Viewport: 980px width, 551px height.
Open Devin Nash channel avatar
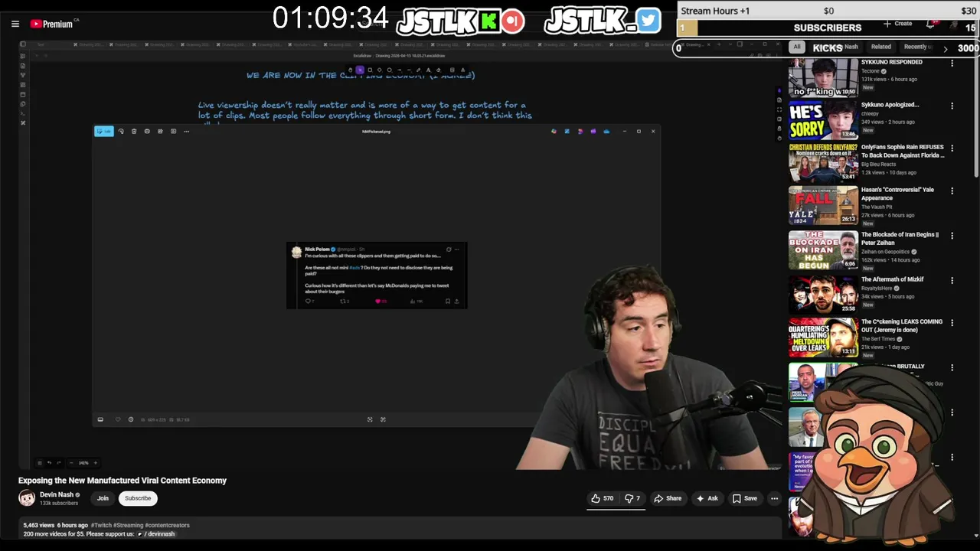27,498
